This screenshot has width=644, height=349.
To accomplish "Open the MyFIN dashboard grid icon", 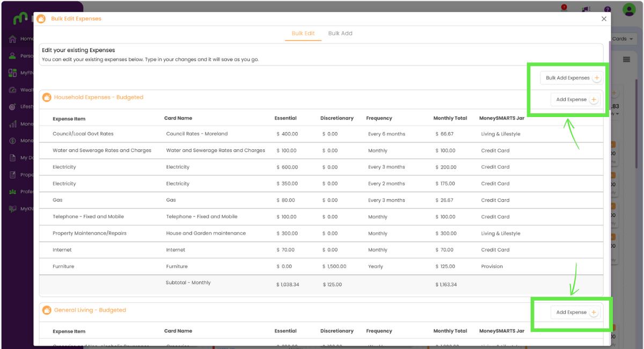I will click(13, 72).
